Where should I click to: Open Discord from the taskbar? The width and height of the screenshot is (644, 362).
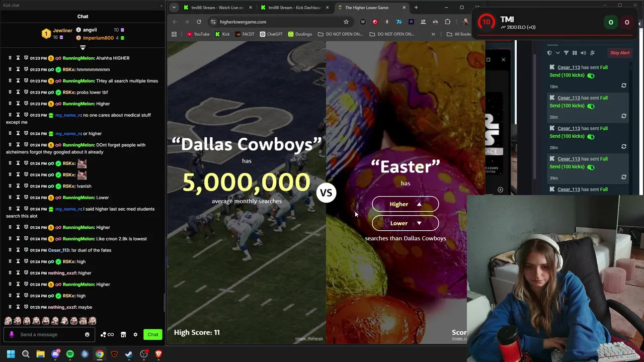(x=55, y=354)
